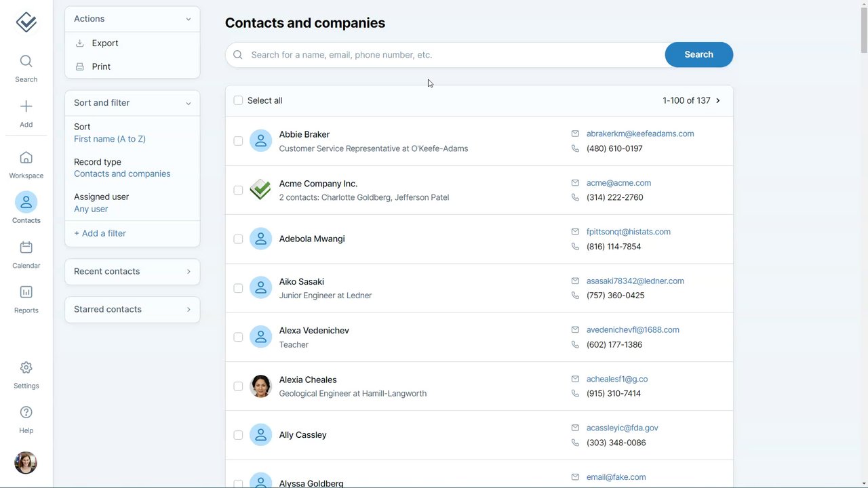Click the app logo in the sidebar
This screenshot has height=488, width=868.
(x=26, y=22)
